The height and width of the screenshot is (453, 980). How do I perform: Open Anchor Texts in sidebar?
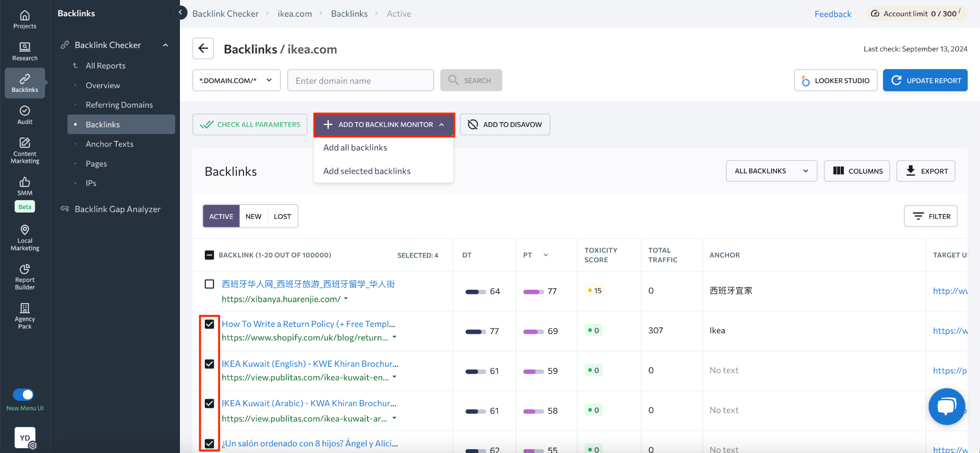click(x=110, y=144)
